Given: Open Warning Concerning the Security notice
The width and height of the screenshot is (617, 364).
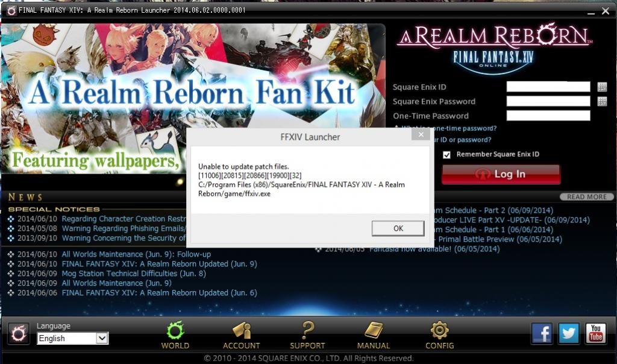Looking at the screenshot, I should click(x=124, y=238).
